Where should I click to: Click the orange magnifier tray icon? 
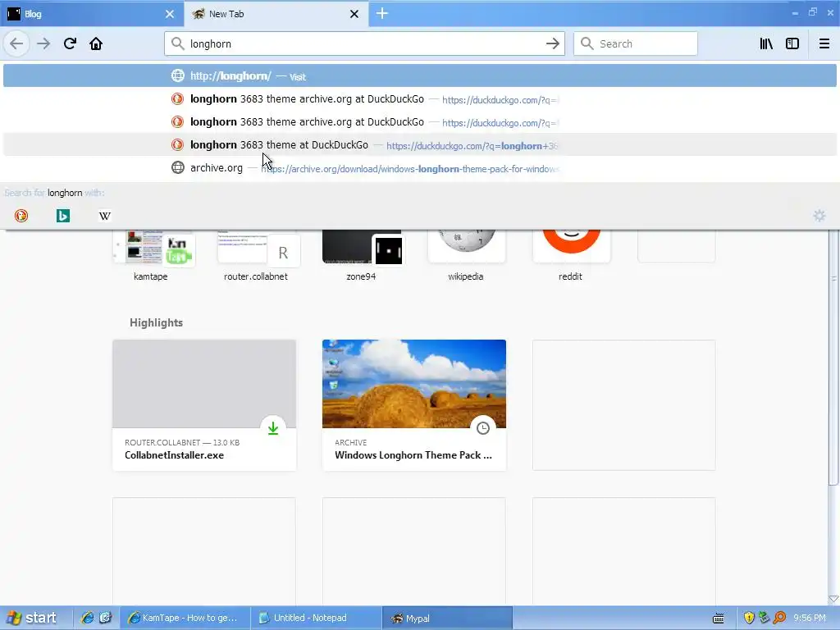tap(779, 618)
